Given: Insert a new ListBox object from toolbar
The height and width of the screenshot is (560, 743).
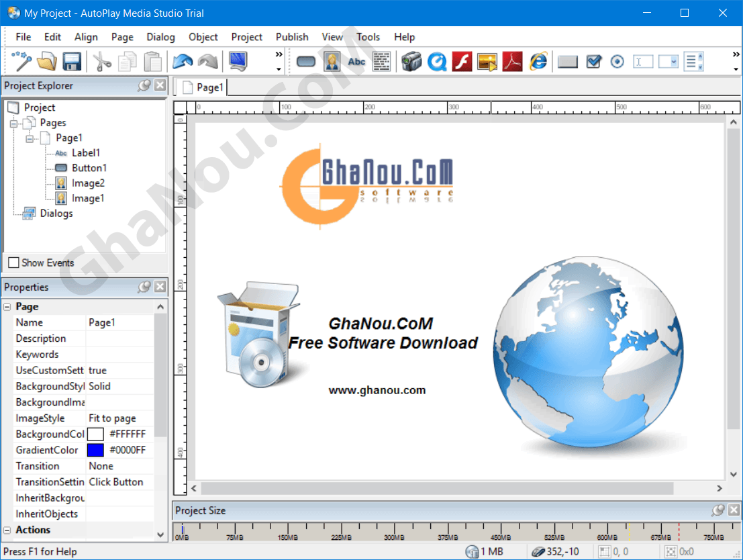Looking at the screenshot, I should [694, 62].
